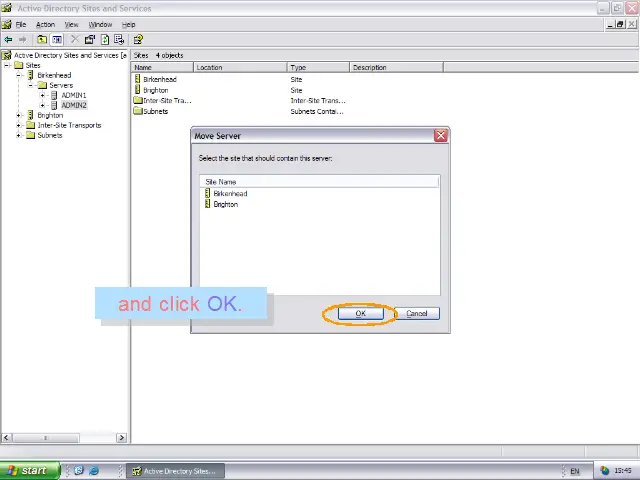This screenshot has height=480, width=640.
Task: Open the File menu
Action: point(21,24)
